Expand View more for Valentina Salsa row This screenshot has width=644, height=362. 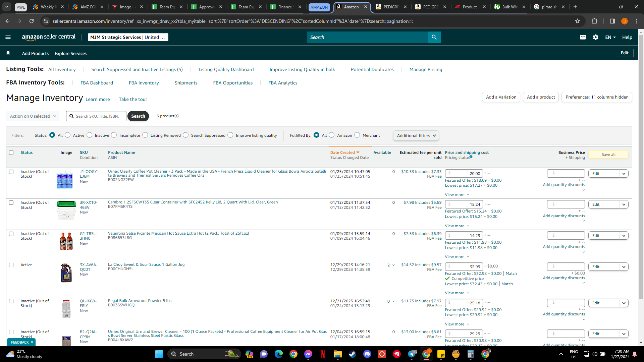[x=457, y=257]
